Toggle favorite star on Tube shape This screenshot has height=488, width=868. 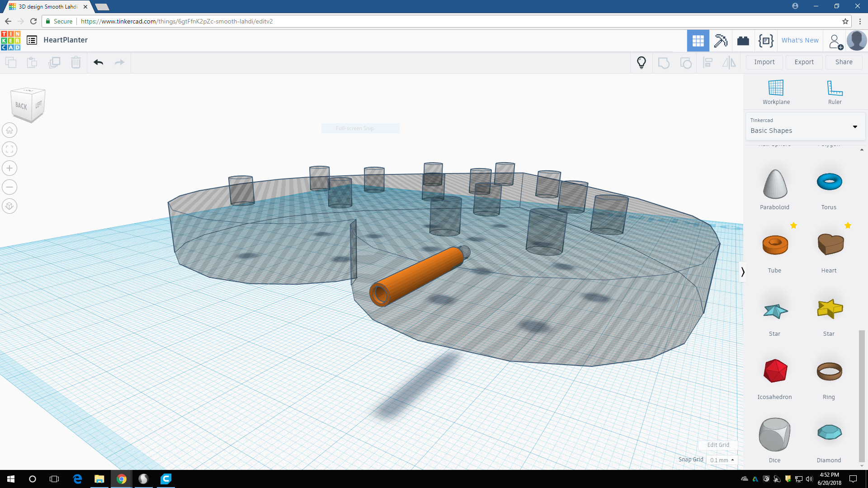pos(793,225)
